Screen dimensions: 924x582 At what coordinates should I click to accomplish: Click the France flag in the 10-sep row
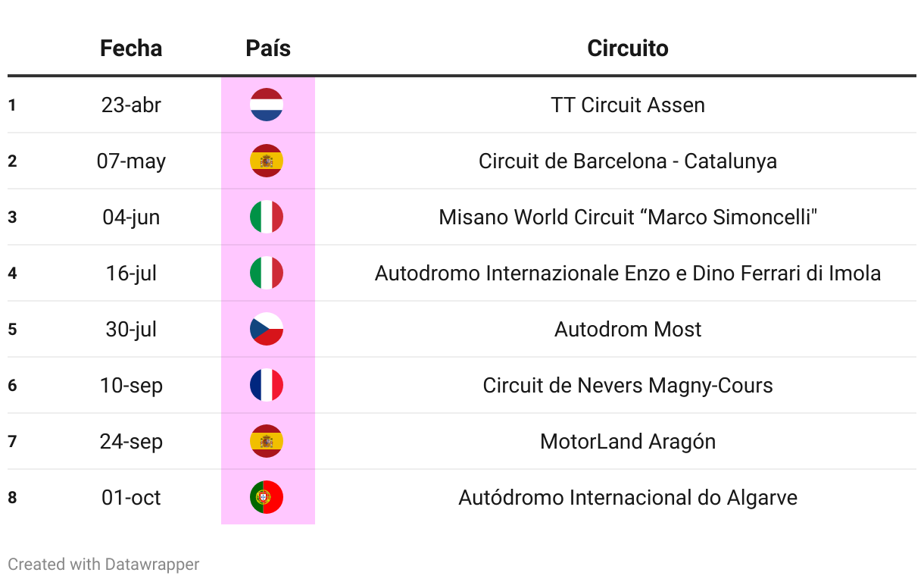point(267,385)
